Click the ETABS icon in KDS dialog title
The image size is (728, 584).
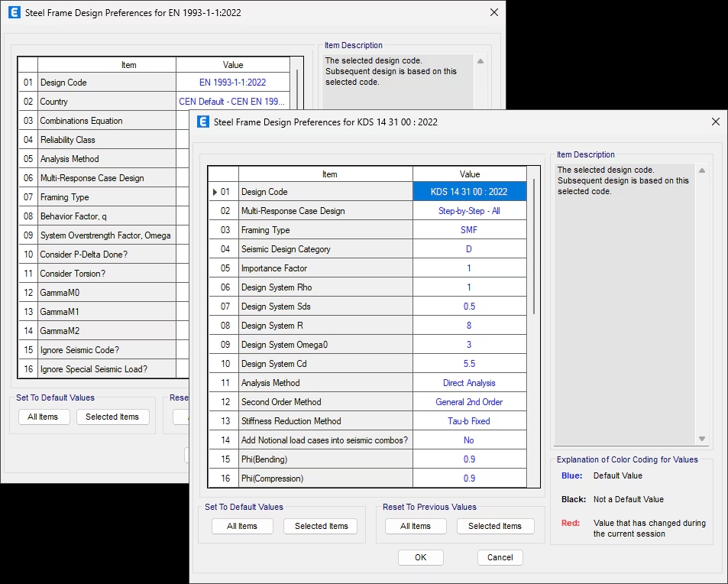point(203,122)
